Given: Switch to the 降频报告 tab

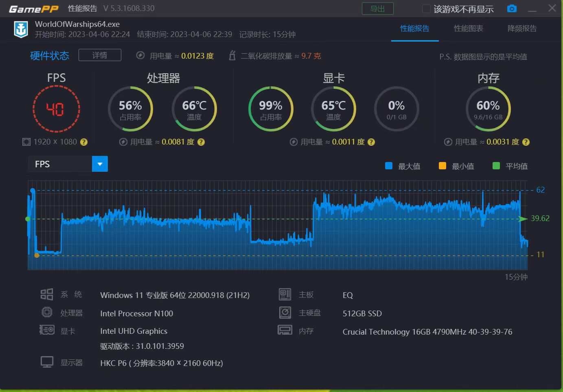Looking at the screenshot, I should pyautogui.click(x=522, y=28).
